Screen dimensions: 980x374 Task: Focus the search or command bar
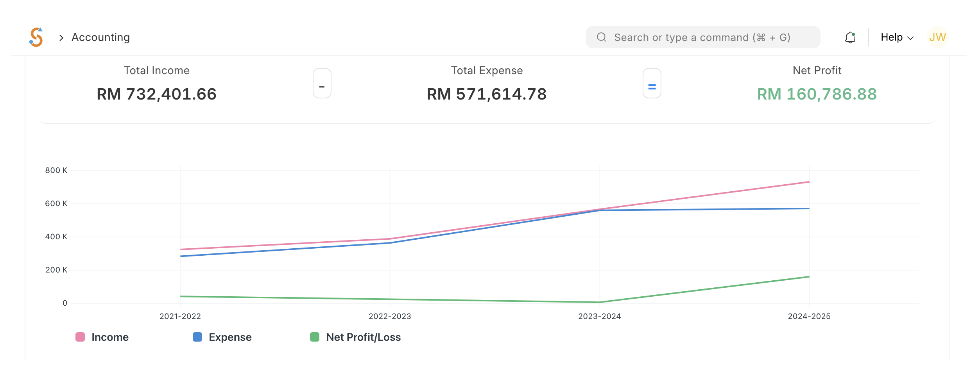click(x=702, y=37)
